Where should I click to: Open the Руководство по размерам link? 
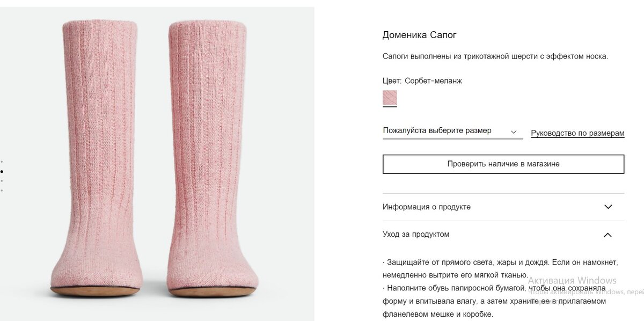[x=577, y=133]
